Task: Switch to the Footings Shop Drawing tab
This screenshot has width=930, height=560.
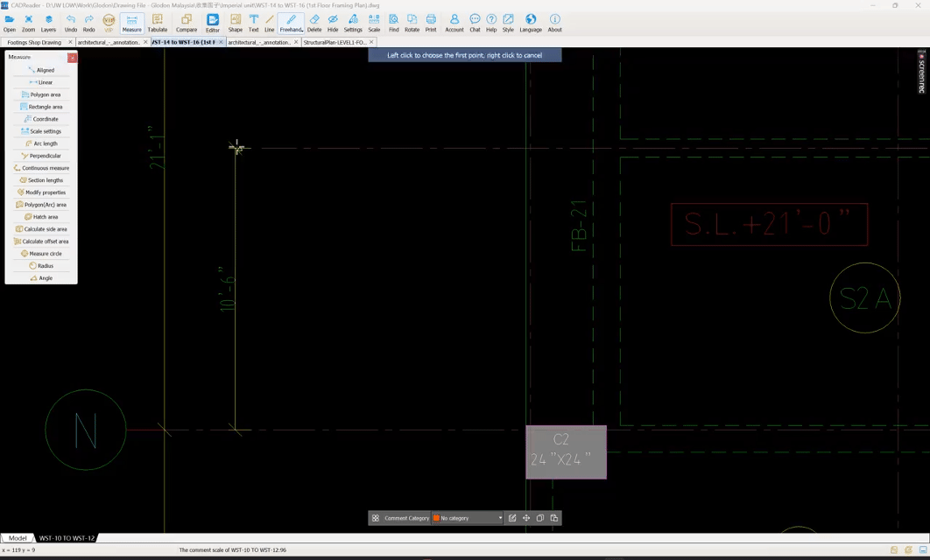Action: coord(34,42)
